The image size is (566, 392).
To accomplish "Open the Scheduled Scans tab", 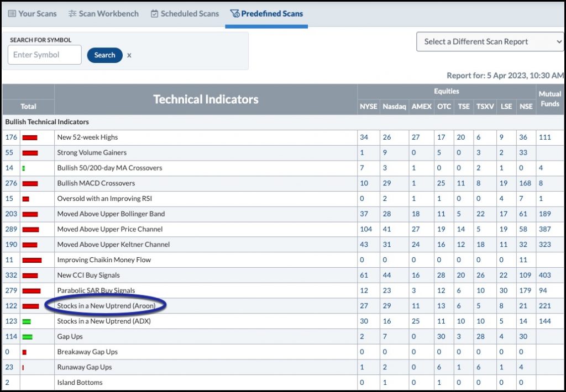I will 185,14.
